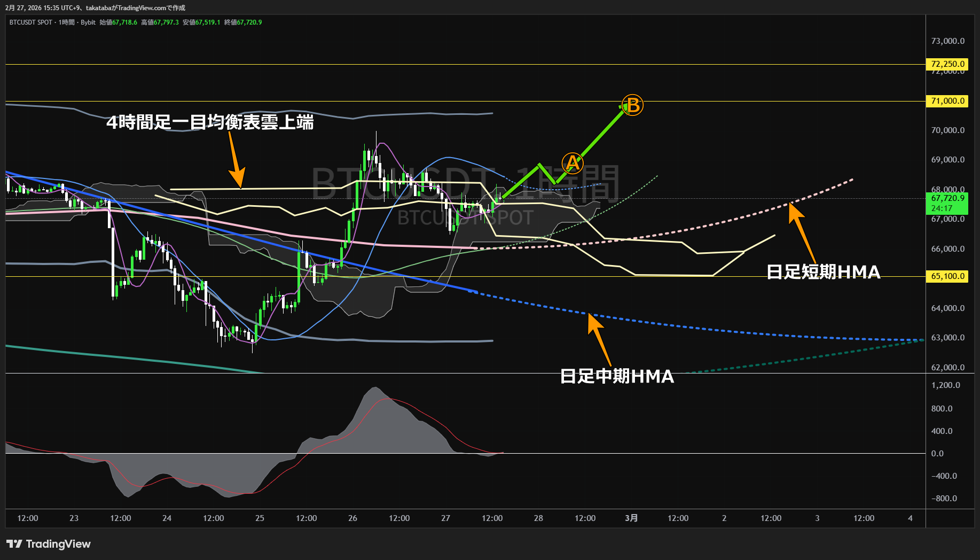Click the 0.0 level on indicator axis
The image size is (980, 560).
point(937,454)
